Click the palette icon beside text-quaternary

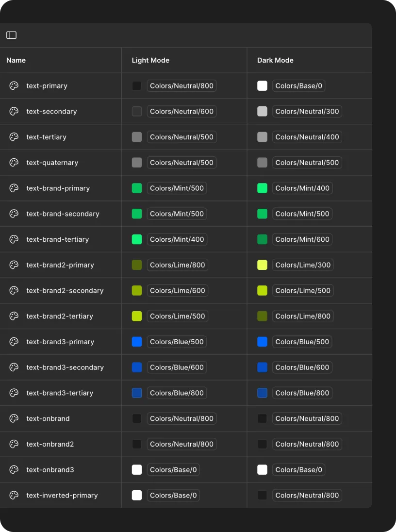click(13, 162)
